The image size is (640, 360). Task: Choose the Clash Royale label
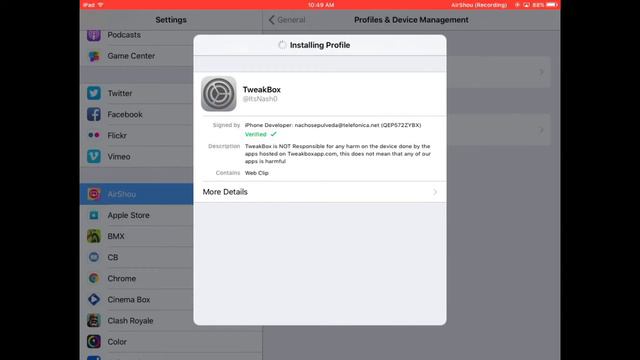[x=130, y=320]
